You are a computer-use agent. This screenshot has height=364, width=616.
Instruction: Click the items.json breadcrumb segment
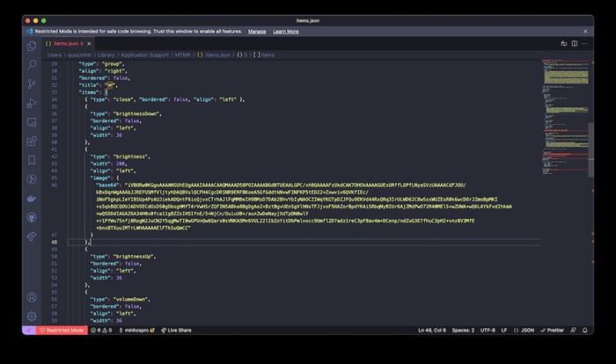tap(214, 55)
